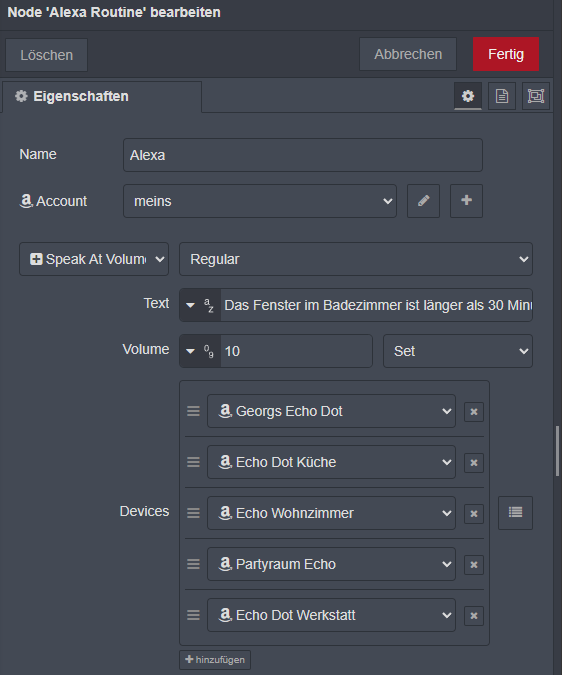The height and width of the screenshot is (675, 562).
Task: Focus the Name input field
Action: tap(303, 155)
